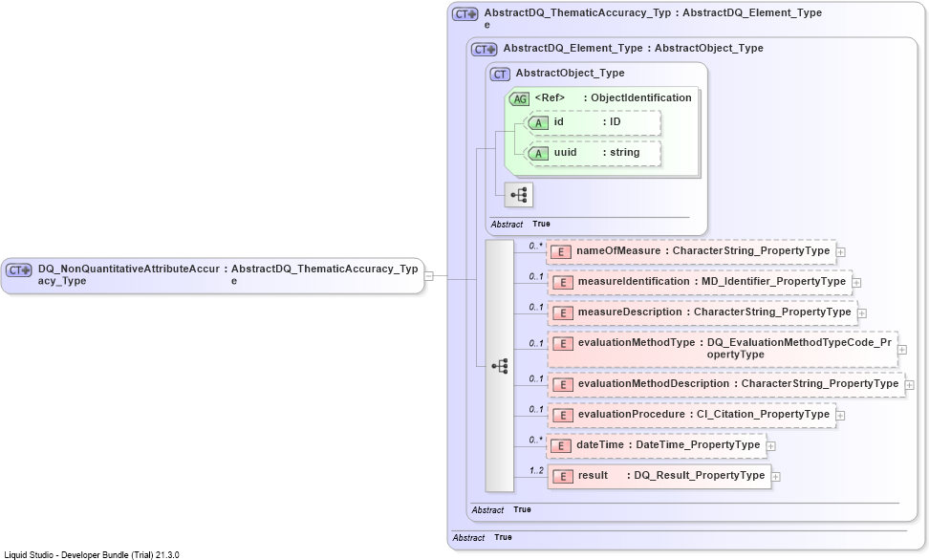The height and width of the screenshot is (560, 929).
Task: Expand the evaluationMethodType element
Action: [x=901, y=350]
